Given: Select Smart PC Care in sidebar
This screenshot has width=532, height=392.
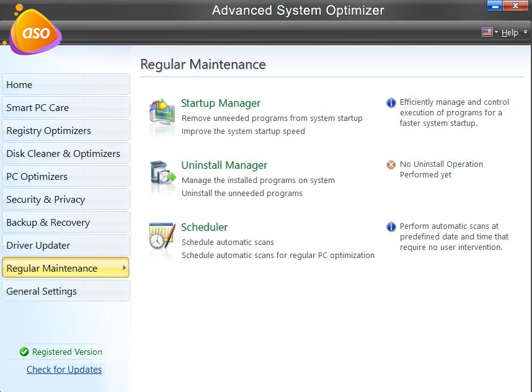Looking at the screenshot, I should 66,108.
